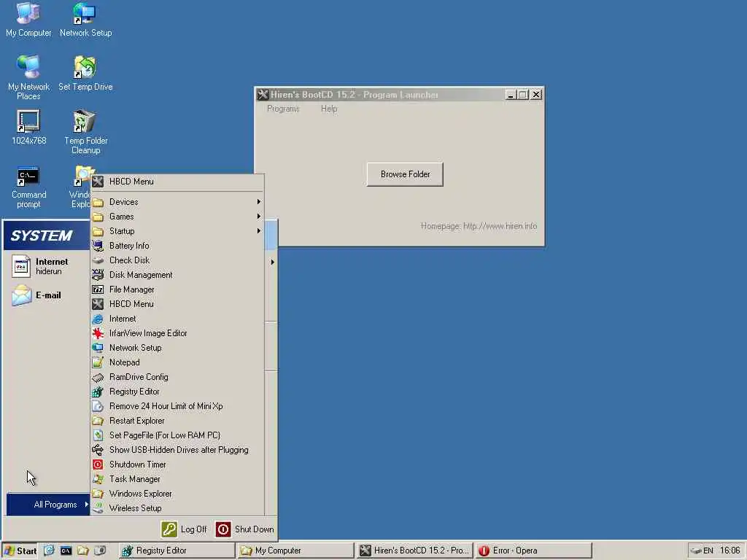Choose Network Setup in the programs list
This screenshot has width=747, height=560.
pos(177,348)
